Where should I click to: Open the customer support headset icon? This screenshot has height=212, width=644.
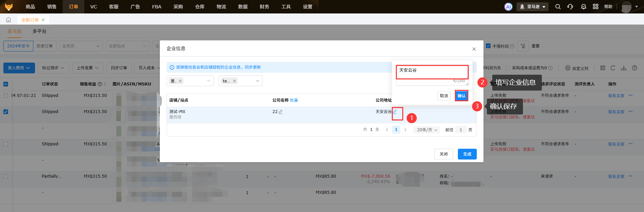point(570,7)
